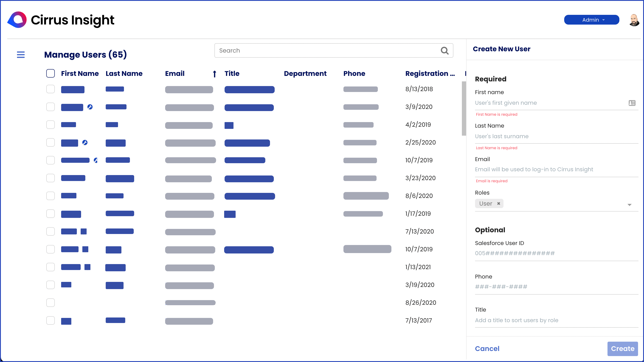Click the contact card icon in First name field
644x362 pixels.
pyautogui.click(x=632, y=103)
